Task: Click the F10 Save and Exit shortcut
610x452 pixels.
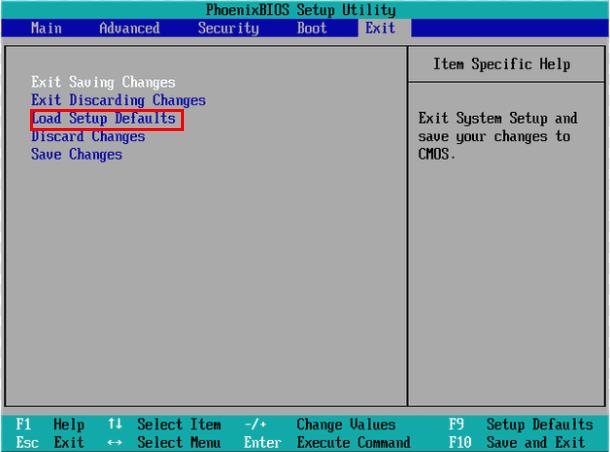Action: point(520,442)
